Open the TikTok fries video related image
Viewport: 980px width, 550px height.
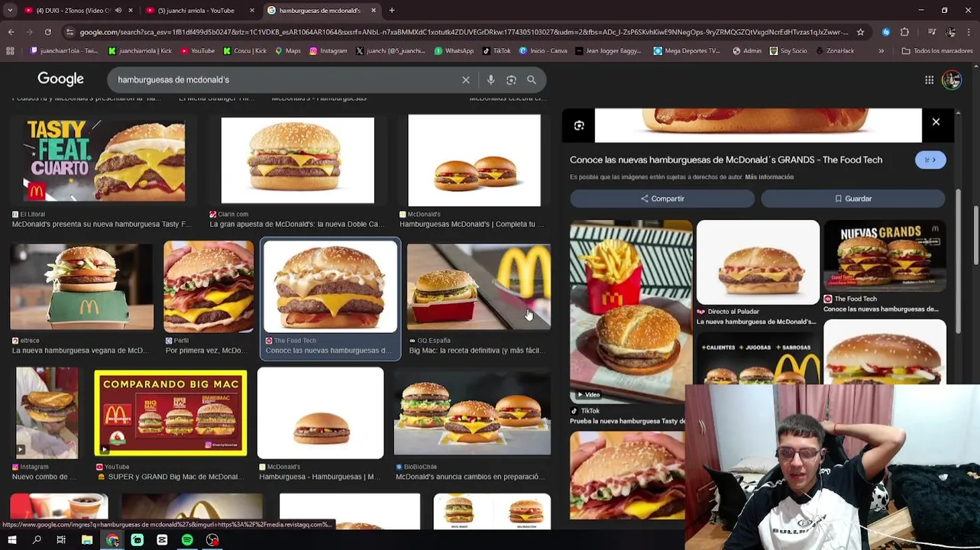[631, 312]
